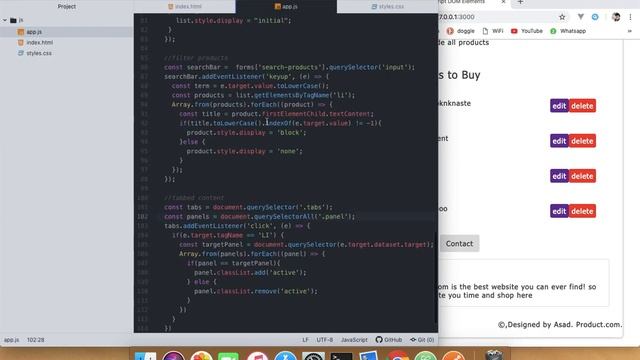
Task: Open JavaScript grammar selector in status bar
Action: (354, 340)
